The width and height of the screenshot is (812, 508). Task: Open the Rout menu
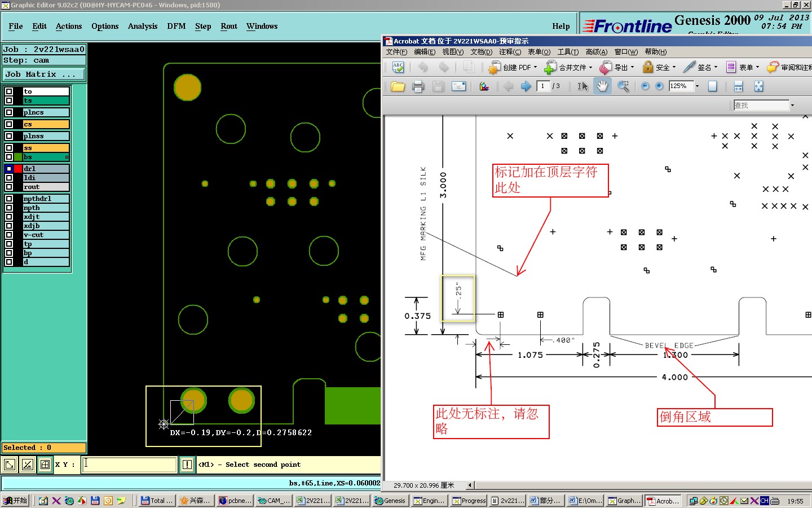[229, 27]
